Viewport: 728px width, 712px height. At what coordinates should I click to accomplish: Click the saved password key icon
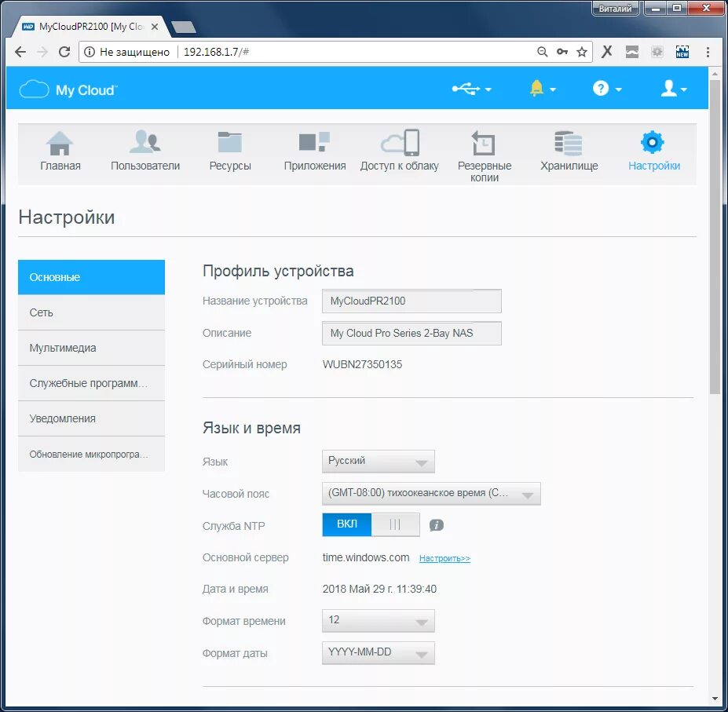coord(562,52)
